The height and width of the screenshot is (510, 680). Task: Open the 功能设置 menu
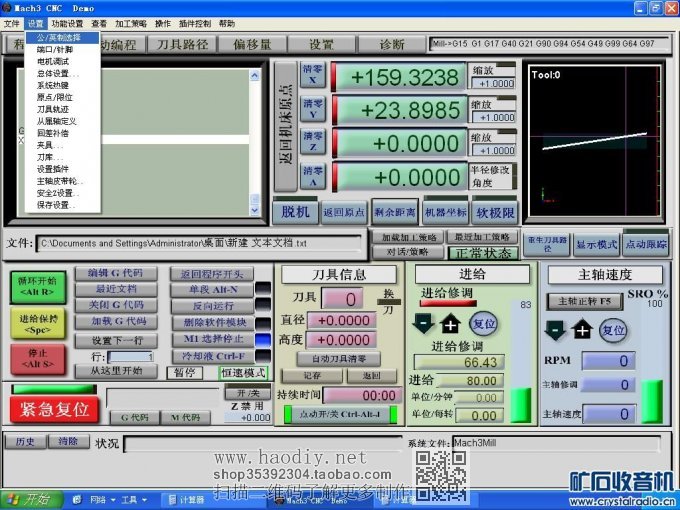click(x=68, y=23)
